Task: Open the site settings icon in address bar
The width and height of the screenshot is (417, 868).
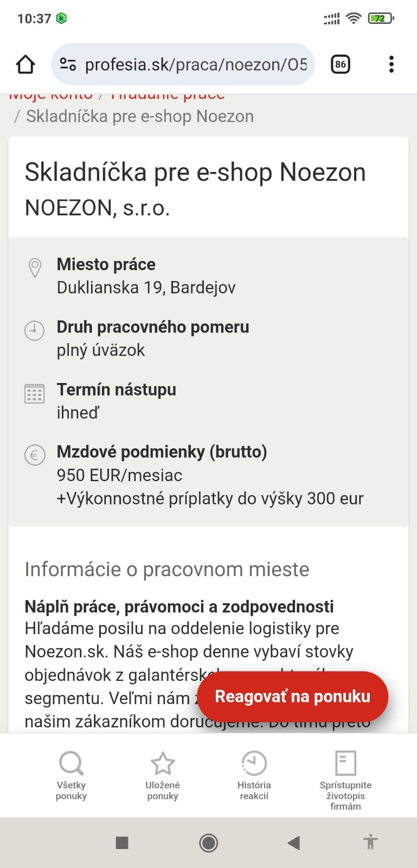Action: (x=68, y=65)
